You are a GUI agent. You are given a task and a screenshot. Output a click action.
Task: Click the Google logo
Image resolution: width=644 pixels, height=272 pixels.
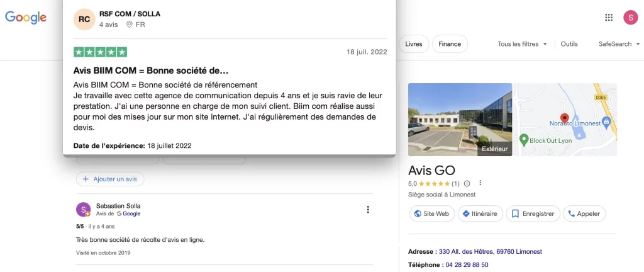point(25,17)
